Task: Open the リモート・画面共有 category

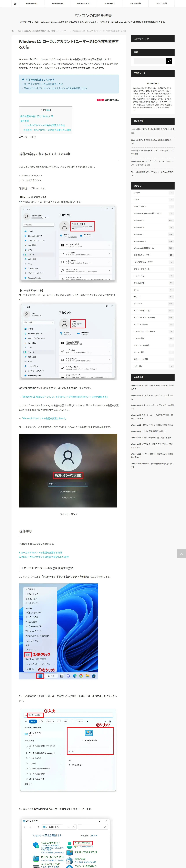Action: click(153, 345)
